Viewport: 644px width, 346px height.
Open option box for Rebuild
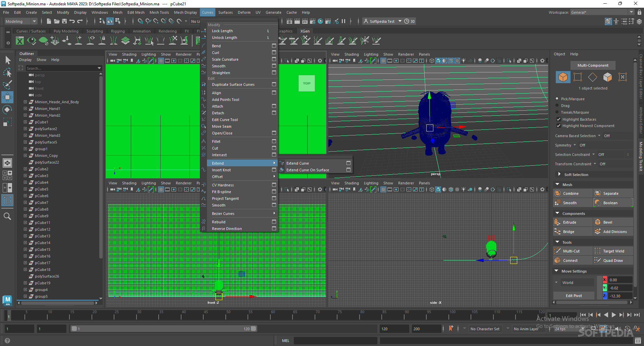(274, 222)
